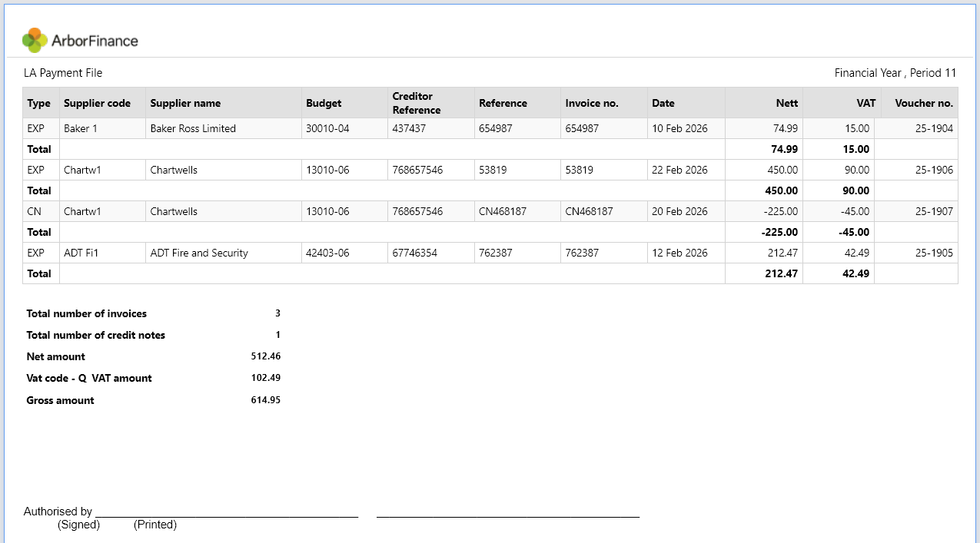Click the 'Net amount' label
Viewport: 980px width, 543px height.
pos(56,356)
